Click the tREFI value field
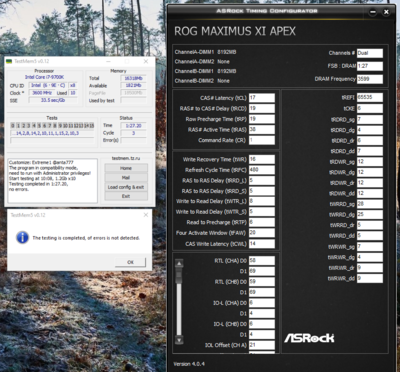This screenshot has height=372, width=400. click(370, 98)
